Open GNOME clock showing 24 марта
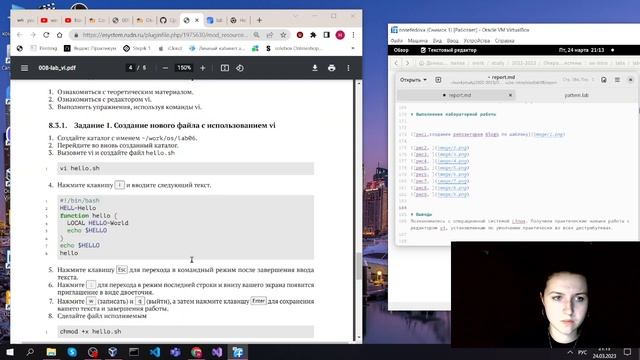The height and width of the screenshot is (360, 640). click(581, 50)
